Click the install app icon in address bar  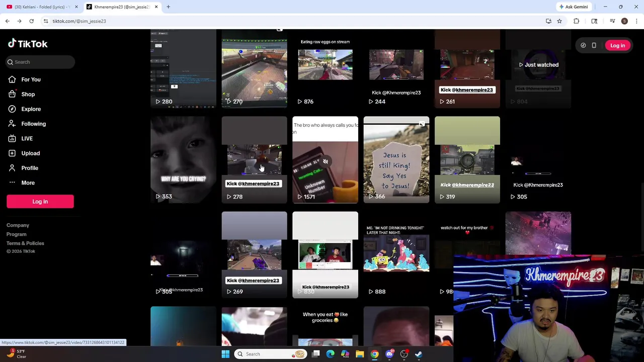(548, 21)
